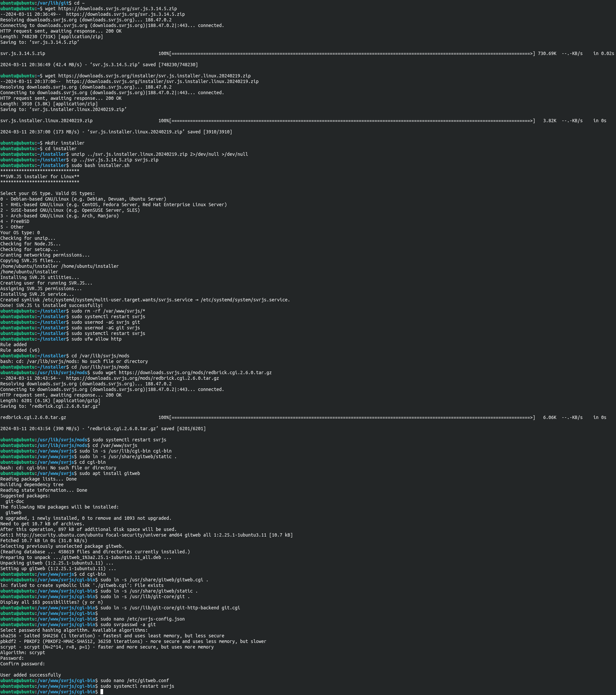The width and height of the screenshot is (616, 695).
Task: Click the 'cgi-bin: No such file or directory' error
Action: [x=59, y=468]
